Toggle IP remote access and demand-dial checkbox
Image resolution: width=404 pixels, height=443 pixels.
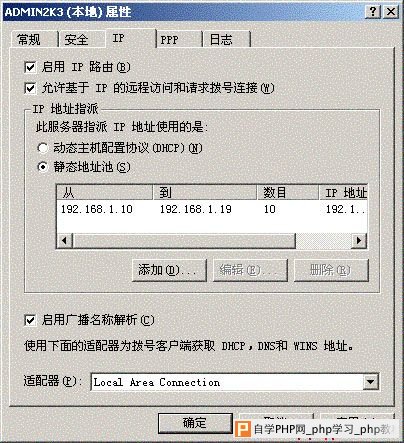click(30, 88)
